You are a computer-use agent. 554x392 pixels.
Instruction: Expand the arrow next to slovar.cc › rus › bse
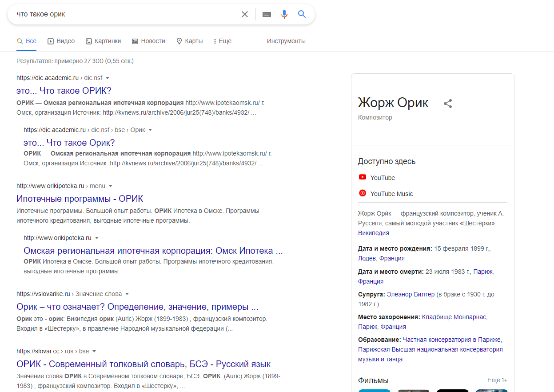click(x=94, y=351)
